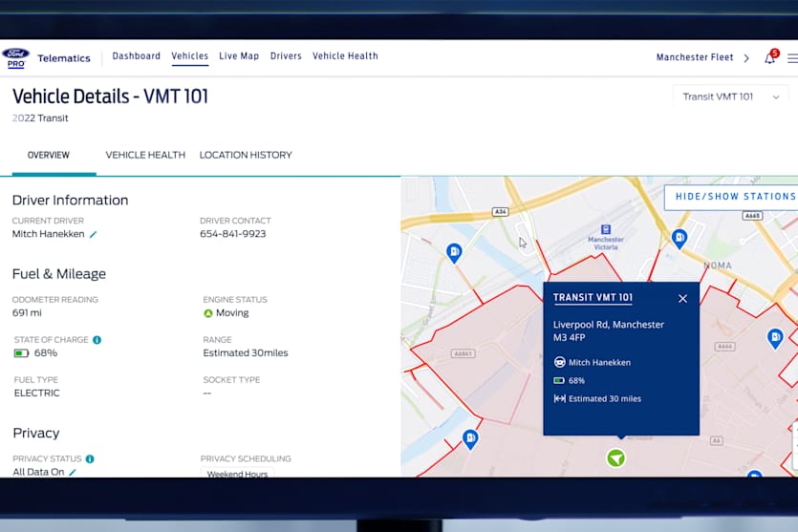Click battery icon in map popup
Image resolution: width=798 pixels, height=532 pixels.
[x=559, y=380]
